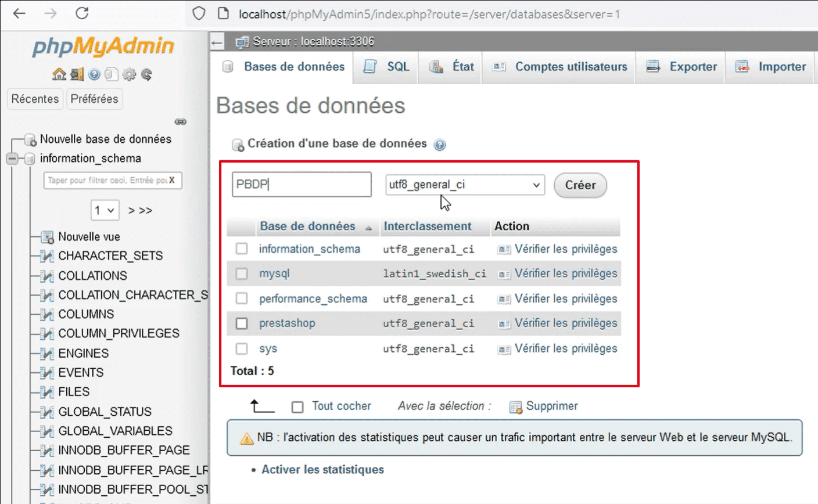818x504 pixels.
Task: Open the prestashop database link
Action: pos(287,323)
